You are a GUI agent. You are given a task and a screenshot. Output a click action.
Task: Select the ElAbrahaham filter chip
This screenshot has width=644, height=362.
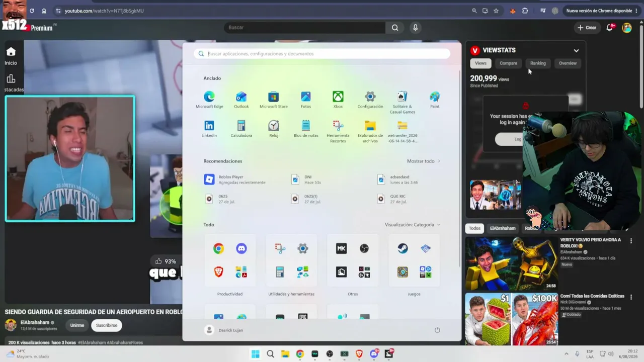(503, 228)
